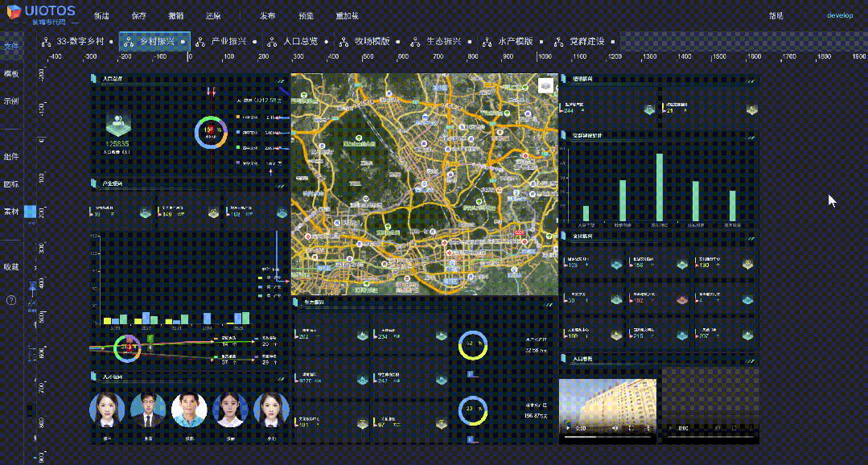The height and width of the screenshot is (465, 868).
Task: Click the icon on the 168 stat card
Action: [x=616, y=335]
